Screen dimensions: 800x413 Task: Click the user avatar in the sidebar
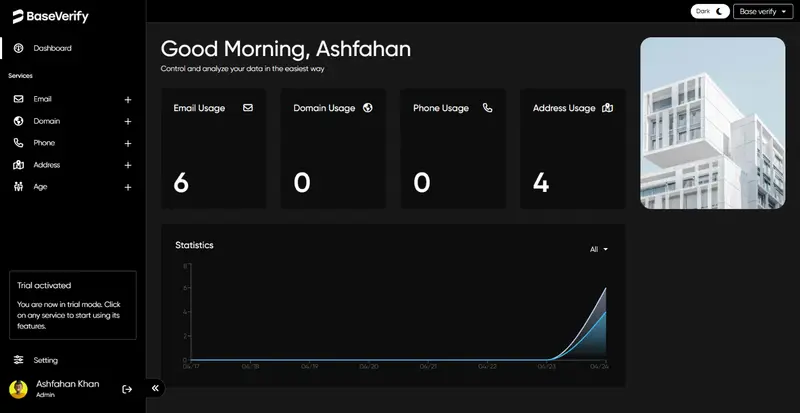click(18, 389)
